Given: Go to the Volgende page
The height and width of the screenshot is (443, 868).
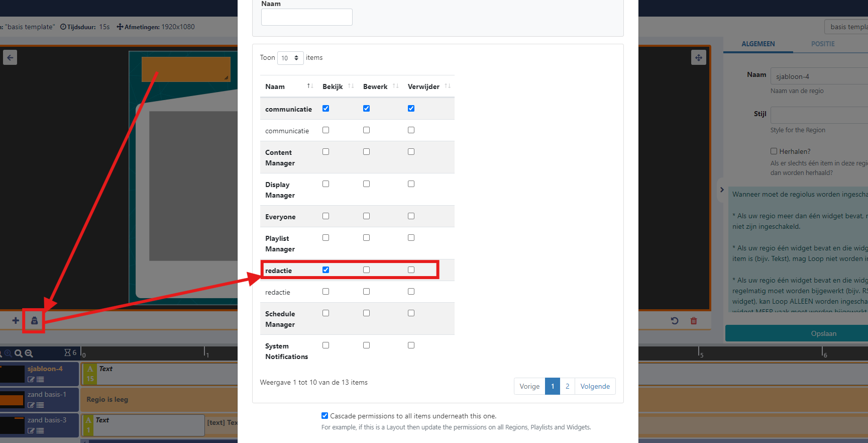Looking at the screenshot, I should (x=595, y=386).
